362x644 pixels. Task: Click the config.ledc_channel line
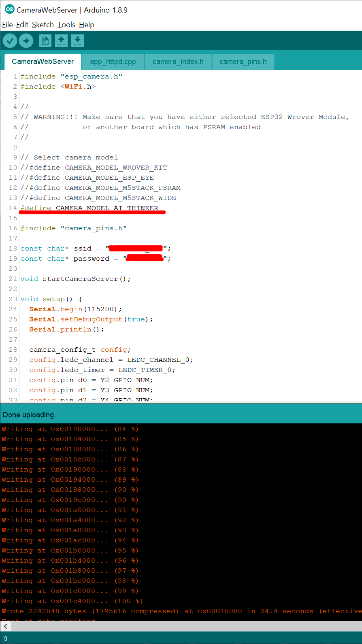click(x=111, y=360)
